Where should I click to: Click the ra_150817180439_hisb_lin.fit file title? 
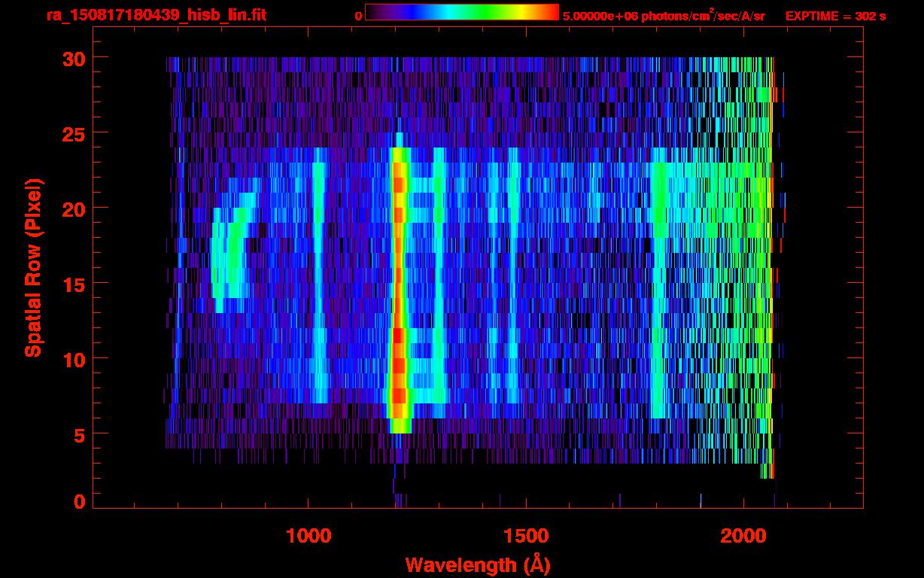pos(157,15)
